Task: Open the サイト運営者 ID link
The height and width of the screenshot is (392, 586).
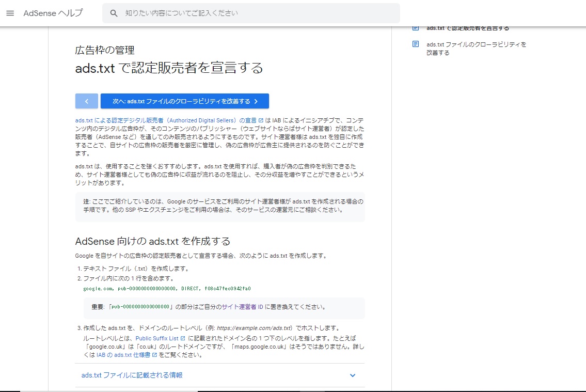Action: pyautogui.click(x=243, y=307)
